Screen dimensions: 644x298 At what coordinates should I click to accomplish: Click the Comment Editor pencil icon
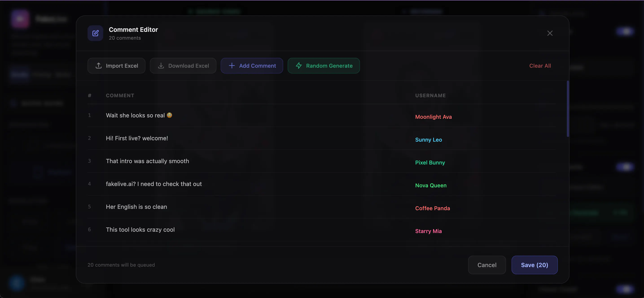(95, 33)
